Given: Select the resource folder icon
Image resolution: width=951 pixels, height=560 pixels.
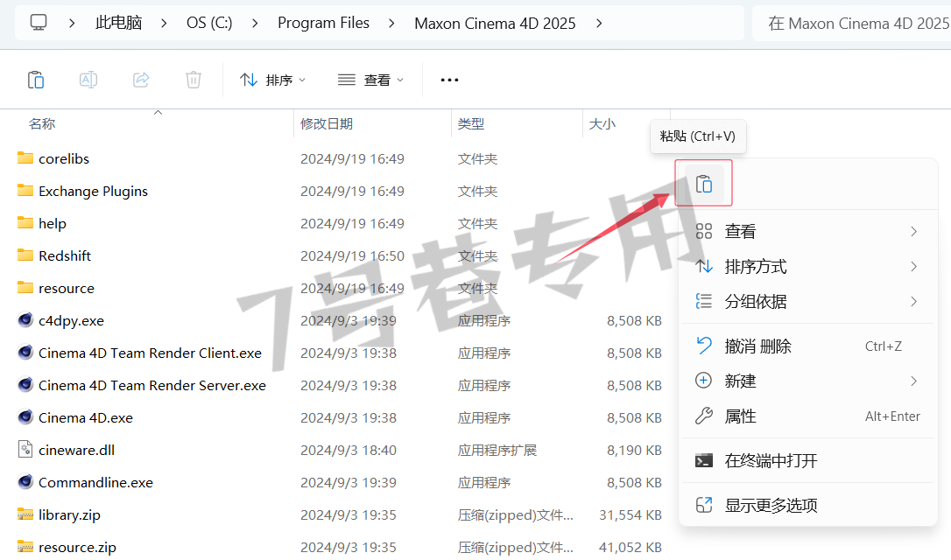Looking at the screenshot, I should click(25, 288).
